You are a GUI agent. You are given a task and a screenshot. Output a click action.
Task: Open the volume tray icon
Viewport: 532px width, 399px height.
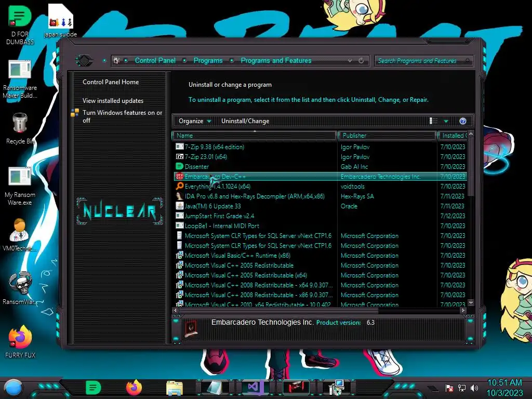coord(474,388)
